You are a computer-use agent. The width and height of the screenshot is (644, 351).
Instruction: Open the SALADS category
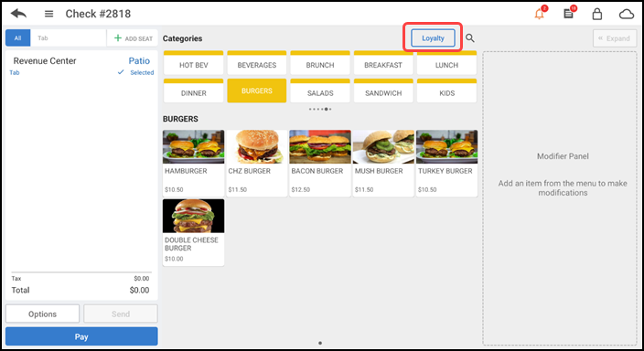[x=320, y=90]
